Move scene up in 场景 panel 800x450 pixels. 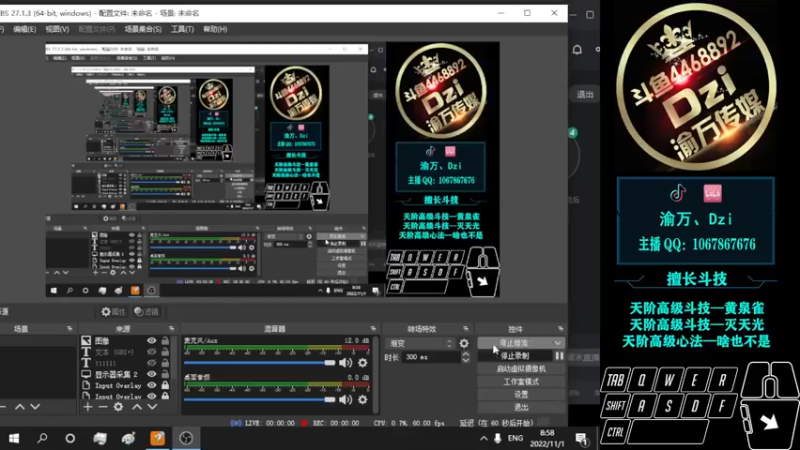click(x=19, y=407)
